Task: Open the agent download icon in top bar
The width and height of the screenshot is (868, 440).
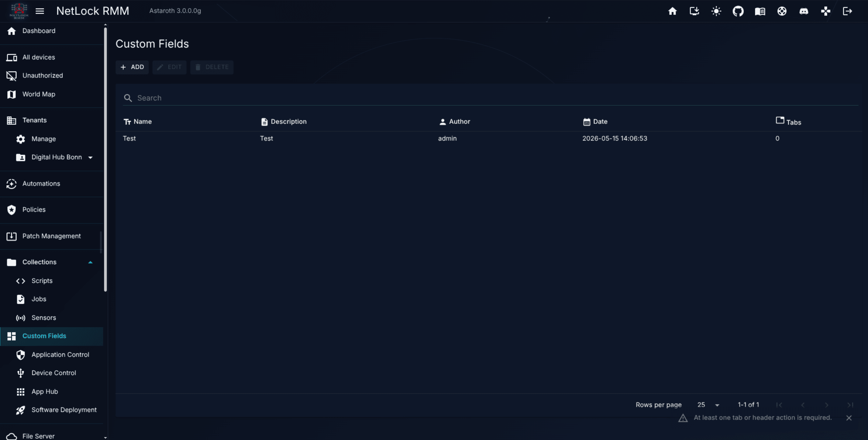Action: point(694,11)
